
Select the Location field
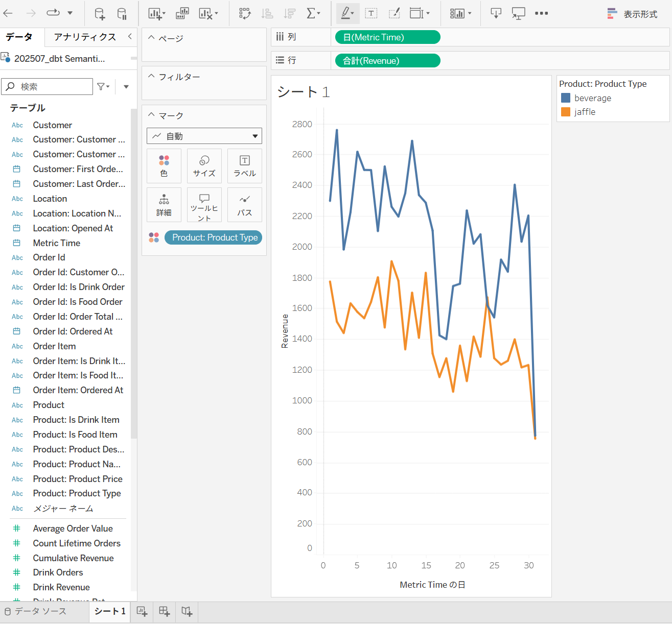50,199
